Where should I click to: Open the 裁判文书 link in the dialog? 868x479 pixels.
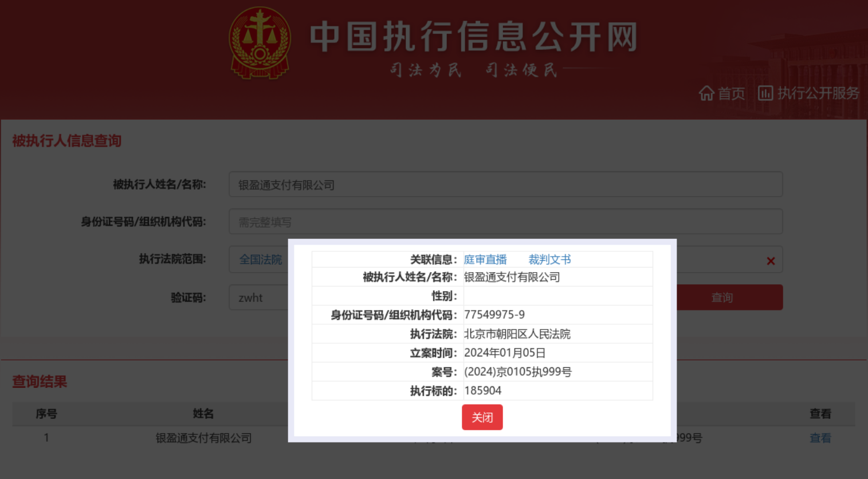click(x=549, y=260)
